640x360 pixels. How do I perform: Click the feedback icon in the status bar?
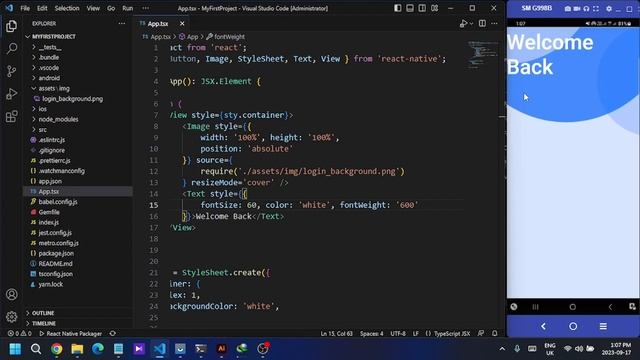pos(481,333)
